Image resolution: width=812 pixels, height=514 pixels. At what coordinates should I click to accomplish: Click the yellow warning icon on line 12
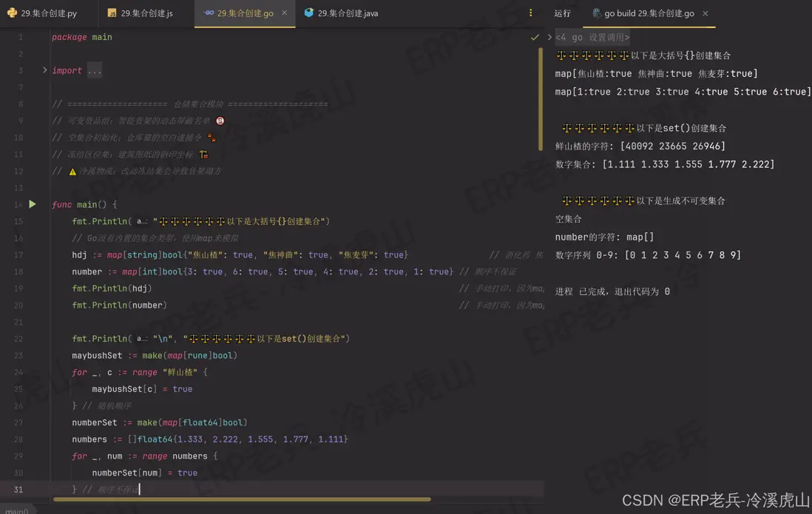coord(72,172)
